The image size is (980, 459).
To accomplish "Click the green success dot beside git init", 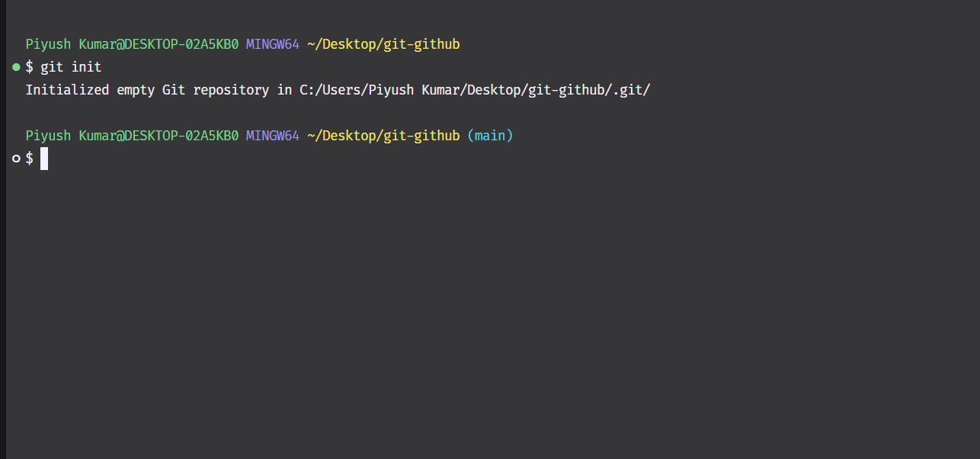I will tap(16, 67).
